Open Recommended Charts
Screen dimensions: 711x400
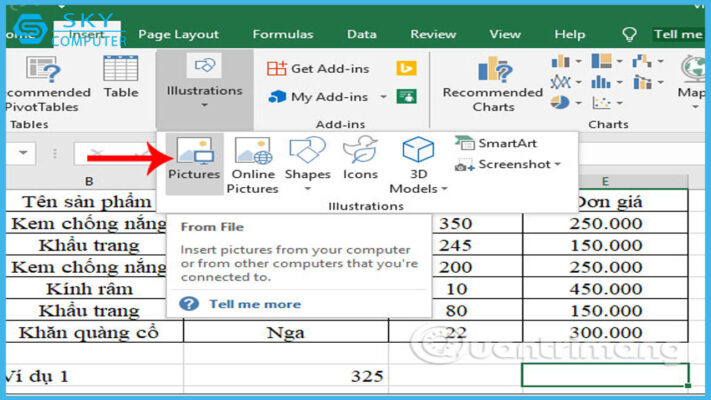[x=493, y=84]
